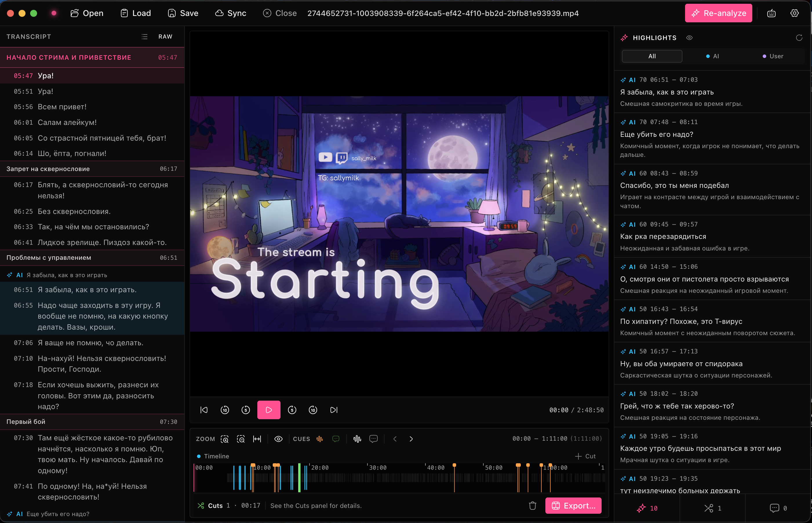Image resolution: width=812 pixels, height=523 pixels.
Task: Zoom in on the timeline
Action: (x=224, y=439)
